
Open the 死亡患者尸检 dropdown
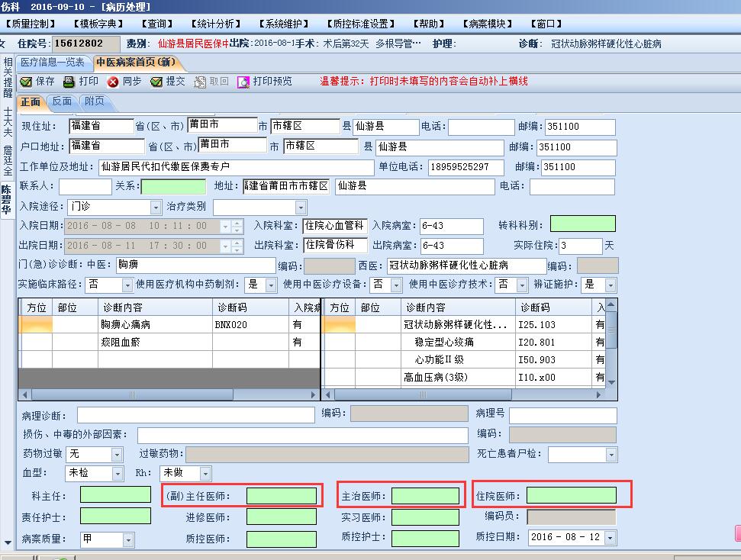point(611,455)
